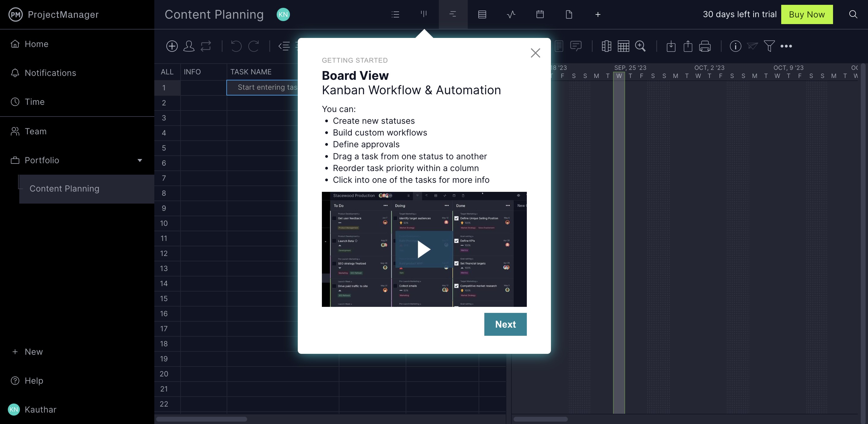Select the Gantt view icon
868x424 pixels.
coord(453,14)
